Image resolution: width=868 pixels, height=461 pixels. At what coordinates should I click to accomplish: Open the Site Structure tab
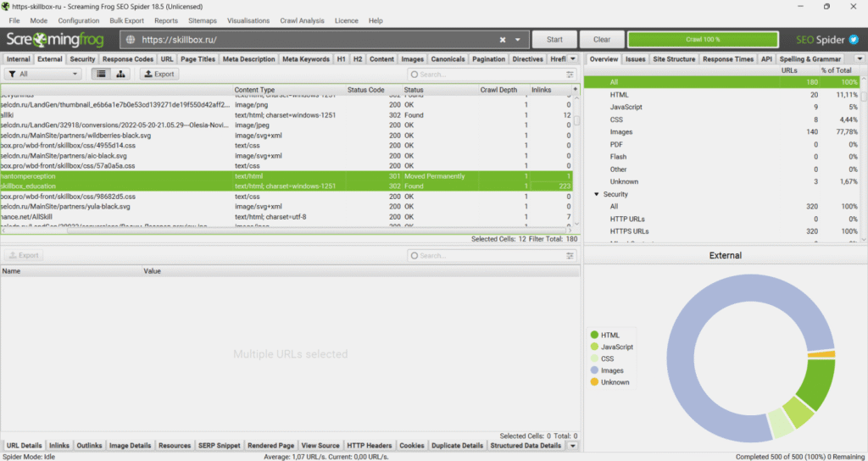coord(674,59)
